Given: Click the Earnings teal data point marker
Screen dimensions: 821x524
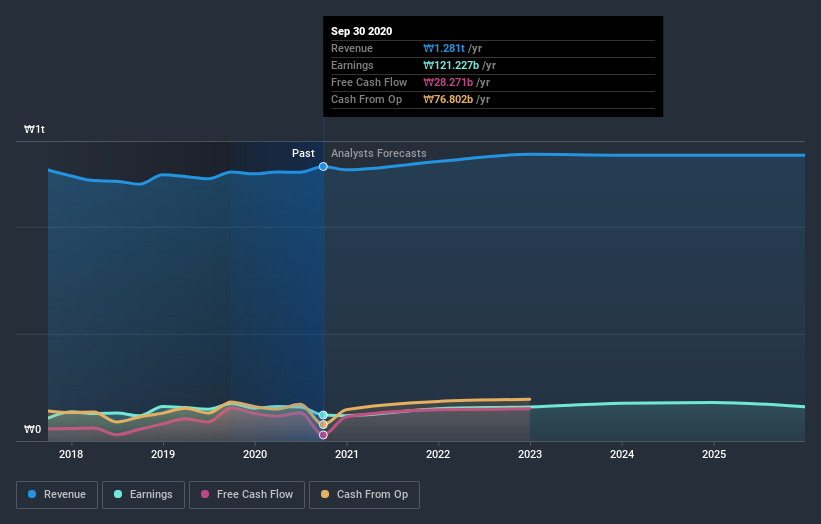Looking at the screenshot, I should 323,415.
